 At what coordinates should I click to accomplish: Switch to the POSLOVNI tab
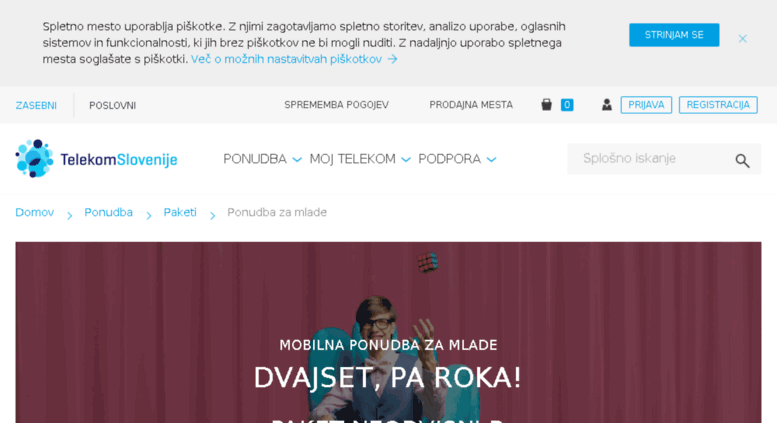112,106
